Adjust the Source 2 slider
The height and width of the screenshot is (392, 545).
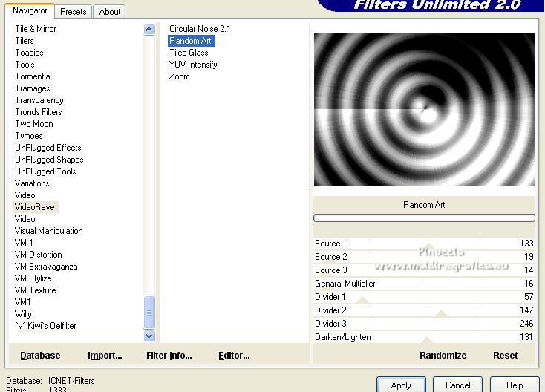coord(424,257)
